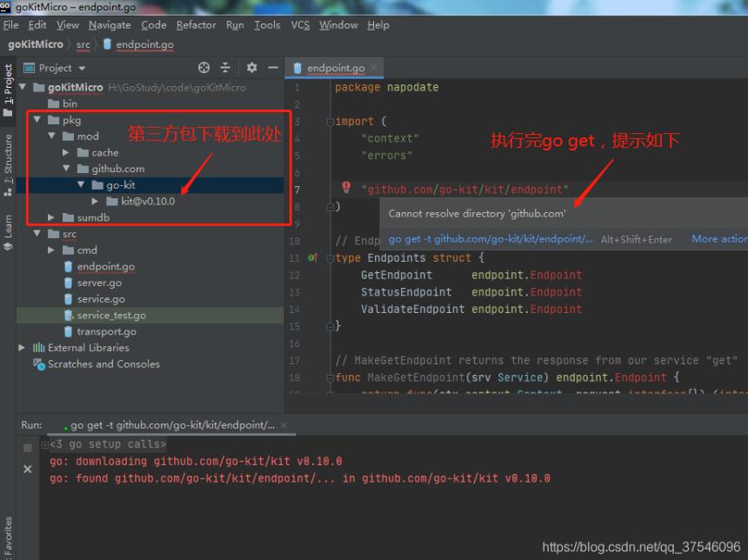Click More actions link in popup
The image size is (748, 560).
pos(718,239)
